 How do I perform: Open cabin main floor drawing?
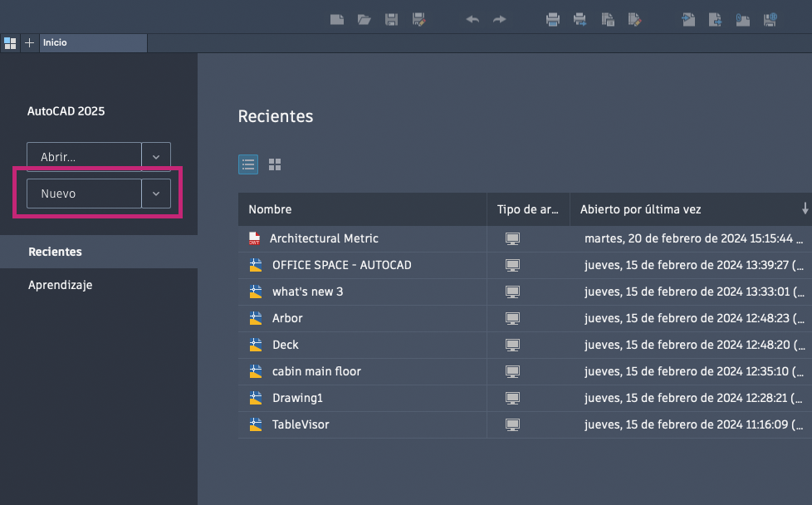click(x=316, y=371)
